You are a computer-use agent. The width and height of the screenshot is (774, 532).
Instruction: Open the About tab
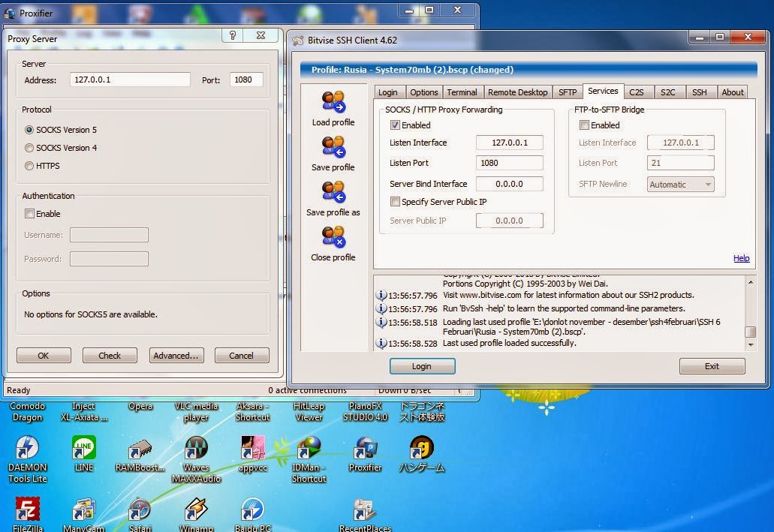(x=733, y=92)
